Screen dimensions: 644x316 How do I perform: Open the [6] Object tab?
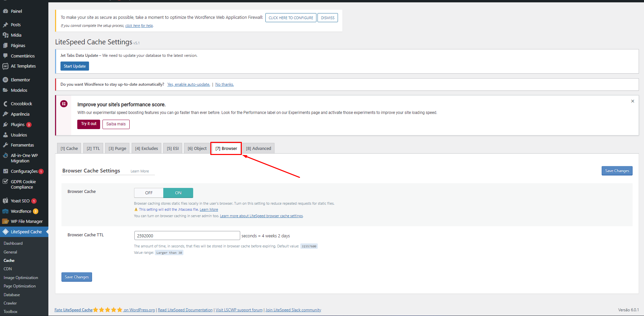point(197,148)
